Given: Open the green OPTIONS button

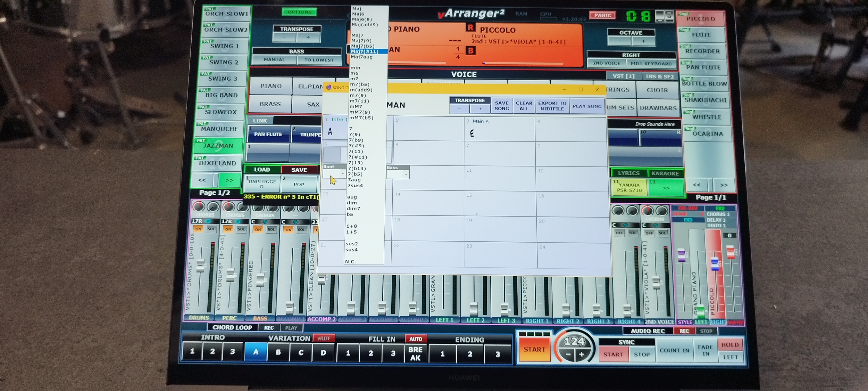Looking at the screenshot, I should (x=299, y=12).
